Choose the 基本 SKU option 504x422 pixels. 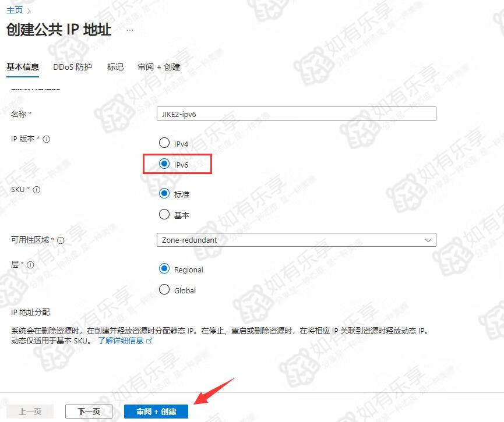point(164,215)
